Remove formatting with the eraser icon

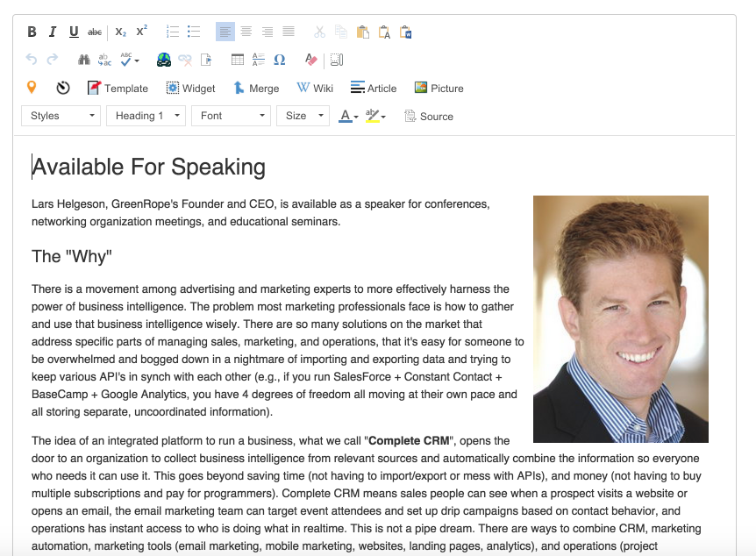[311, 60]
